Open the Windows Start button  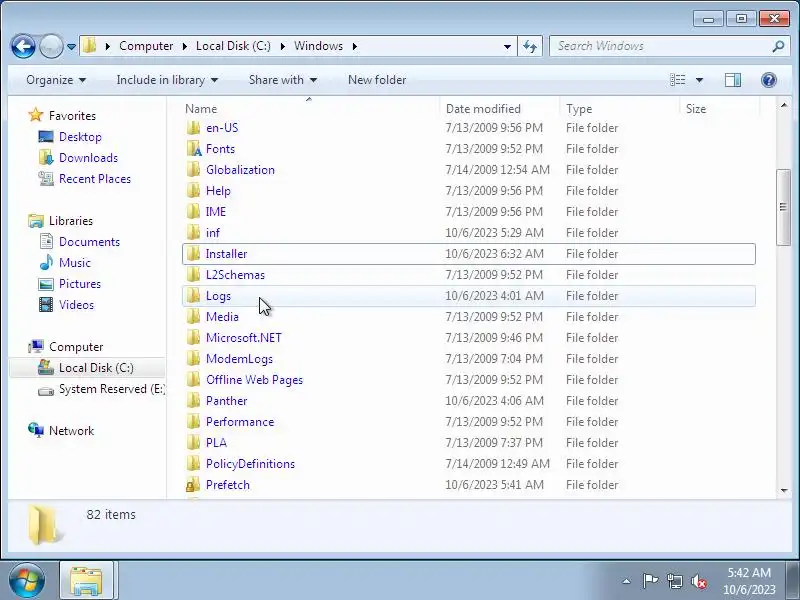click(x=26, y=581)
